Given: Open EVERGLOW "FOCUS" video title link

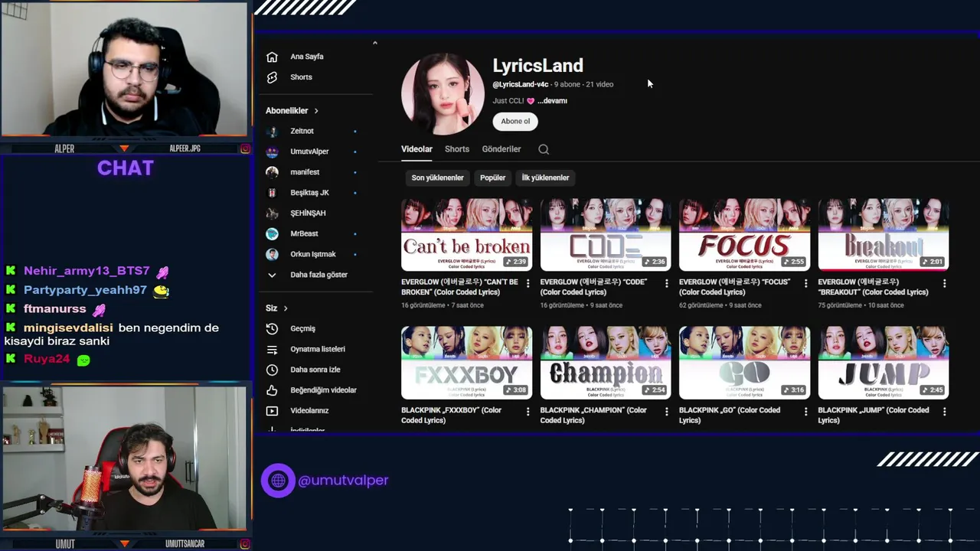Looking at the screenshot, I should pyautogui.click(x=734, y=287).
